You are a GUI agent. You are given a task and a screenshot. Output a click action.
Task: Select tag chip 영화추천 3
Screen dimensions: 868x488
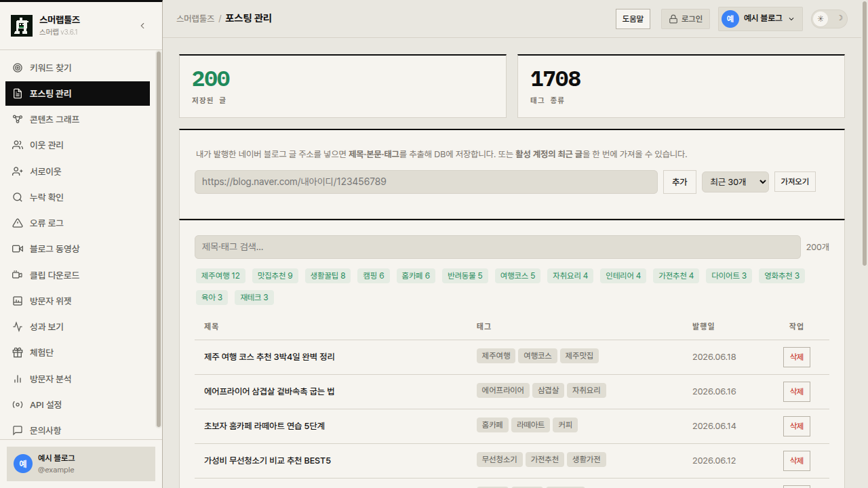click(782, 276)
